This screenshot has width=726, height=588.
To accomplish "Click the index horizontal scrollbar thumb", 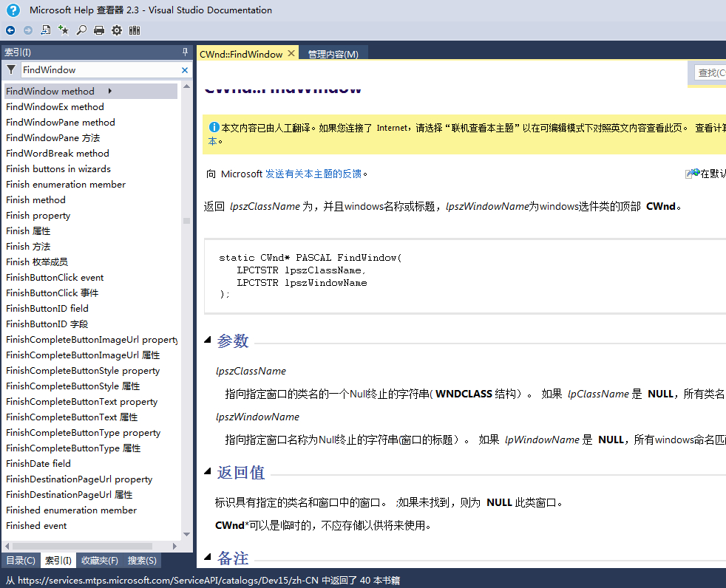I will point(82,547).
